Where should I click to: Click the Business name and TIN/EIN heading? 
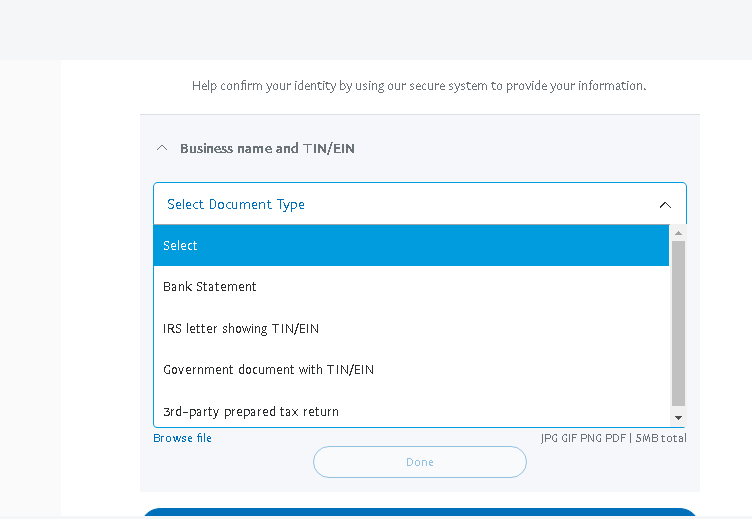(x=267, y=148)
